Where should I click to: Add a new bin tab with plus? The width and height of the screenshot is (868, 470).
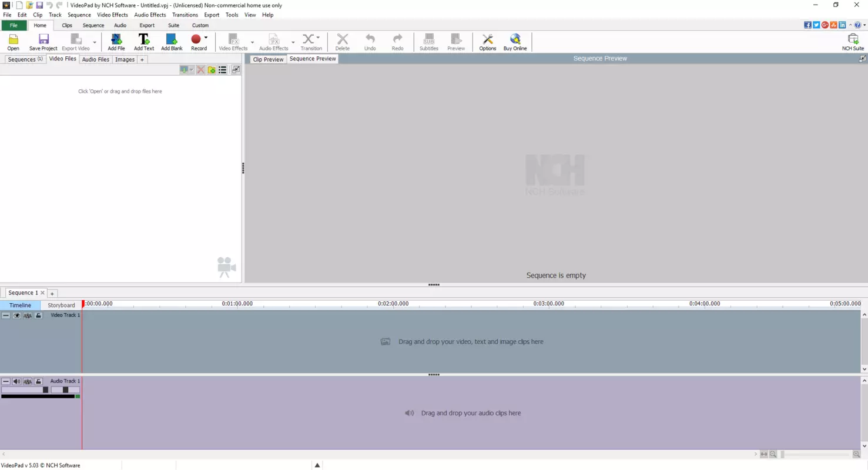pyautogui.click(x=142, y=59)
